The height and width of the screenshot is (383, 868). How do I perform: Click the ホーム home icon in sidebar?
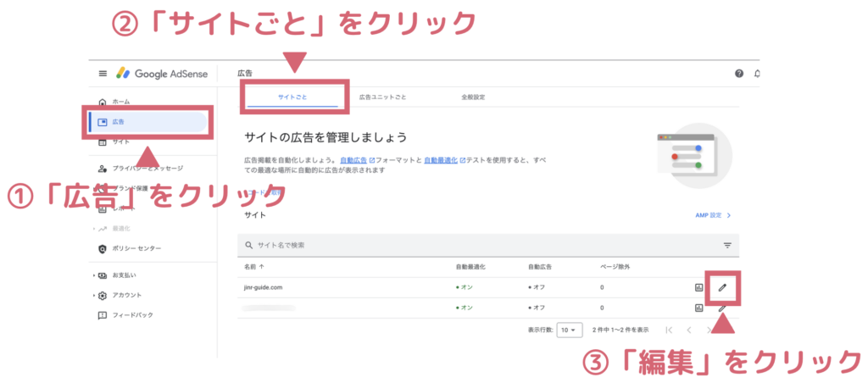pyautogui.click(x=103, y=102)
